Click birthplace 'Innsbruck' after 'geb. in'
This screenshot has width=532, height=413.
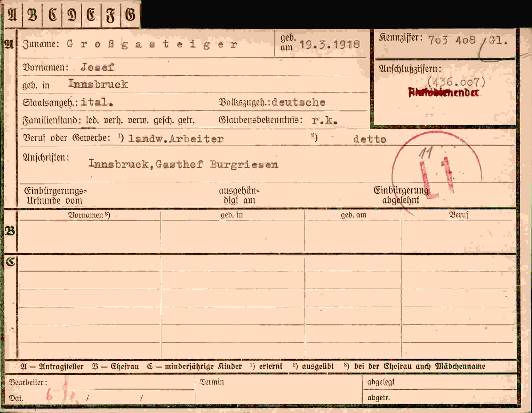point(98,84)
